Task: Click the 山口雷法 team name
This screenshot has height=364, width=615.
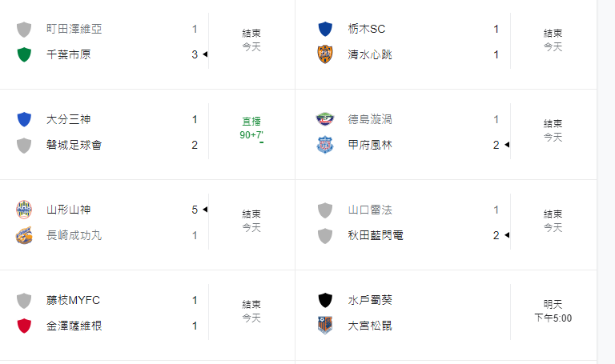Action: tap(370, 210)
